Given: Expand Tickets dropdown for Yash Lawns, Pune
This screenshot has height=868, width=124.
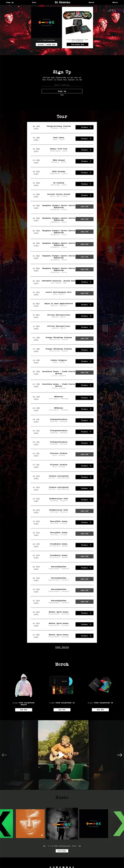Looking at the screenshot, I should point(84,138).
